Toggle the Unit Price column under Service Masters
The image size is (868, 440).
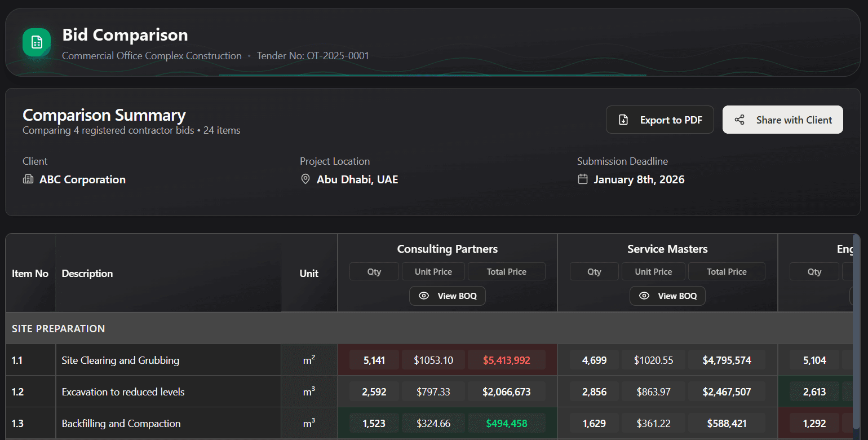click(653, 271)
